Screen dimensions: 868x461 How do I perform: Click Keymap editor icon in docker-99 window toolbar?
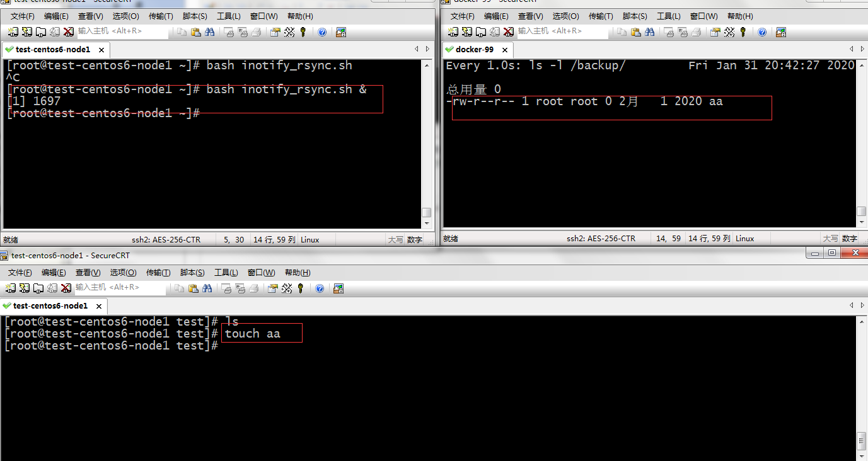tap(730, 32)
